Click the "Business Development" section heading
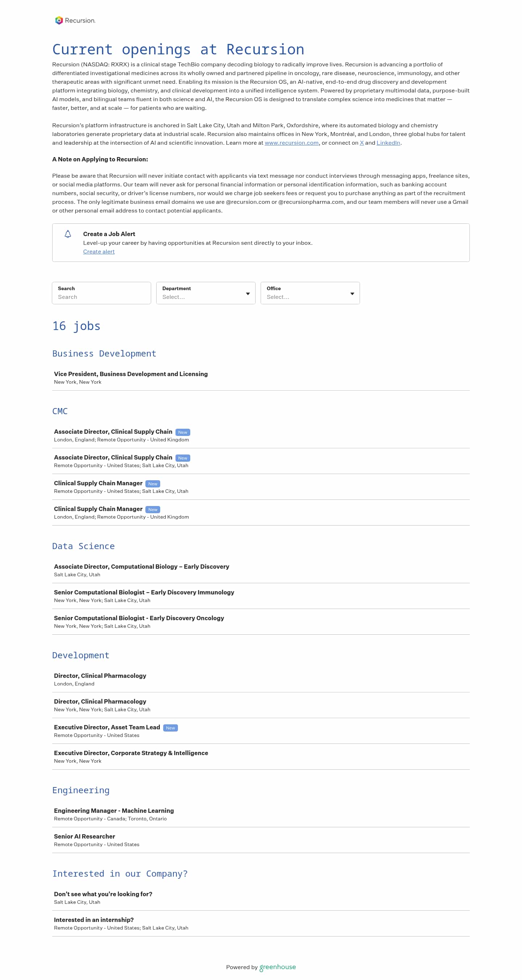522x980 pixels. [x=104, y=353]
